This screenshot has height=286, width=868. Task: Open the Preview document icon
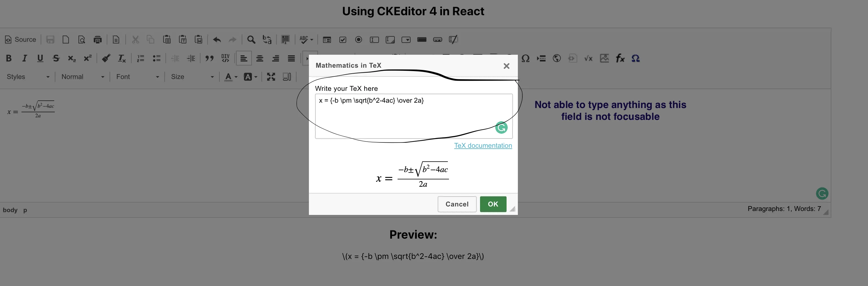click(82, 40)
